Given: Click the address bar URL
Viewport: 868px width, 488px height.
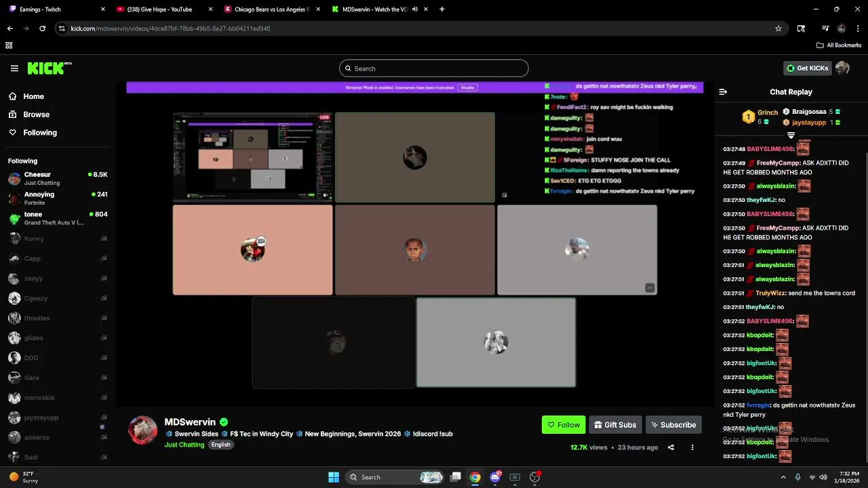Looking at the screenshot, I should click(170, 28).
